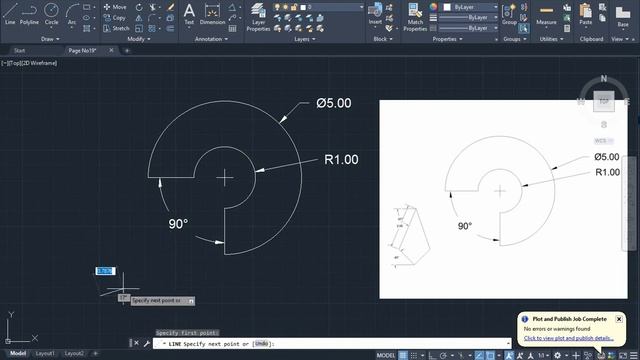Expand the Properties panel

447,39
